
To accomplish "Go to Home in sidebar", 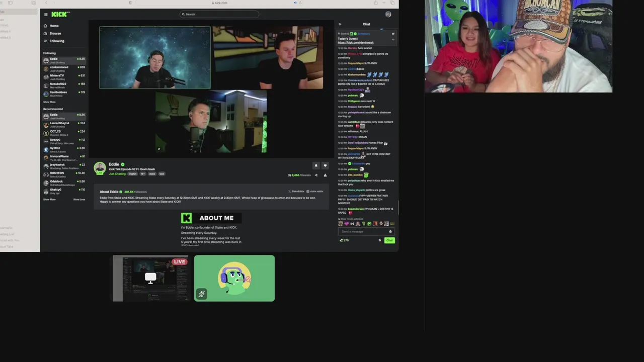I will click(x=51, y=26).
